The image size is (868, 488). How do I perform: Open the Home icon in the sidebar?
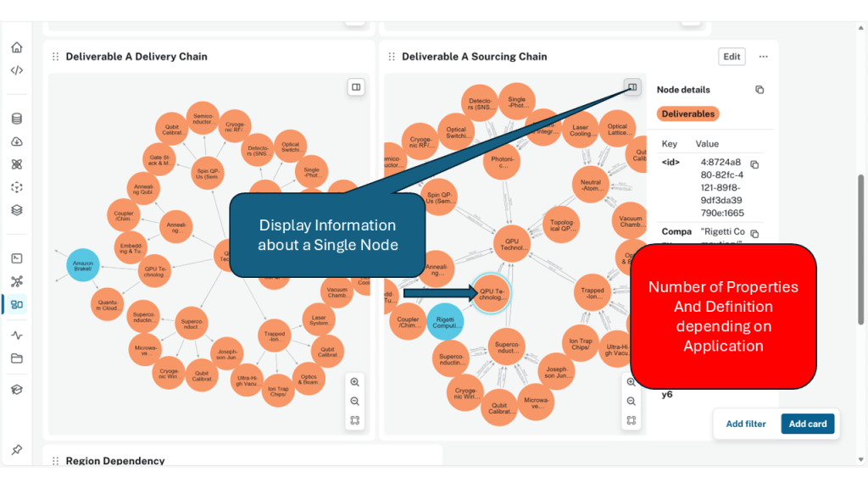pyautogui.click(x=17, y=47)
